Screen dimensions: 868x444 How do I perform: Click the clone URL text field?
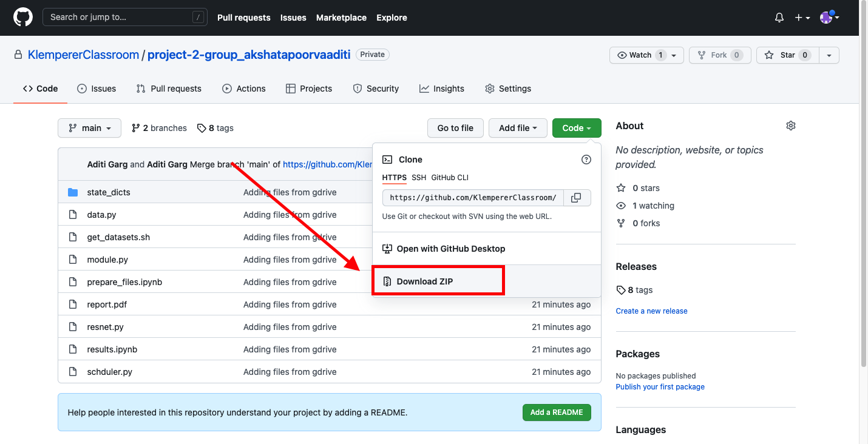click(x=473, y=198)
